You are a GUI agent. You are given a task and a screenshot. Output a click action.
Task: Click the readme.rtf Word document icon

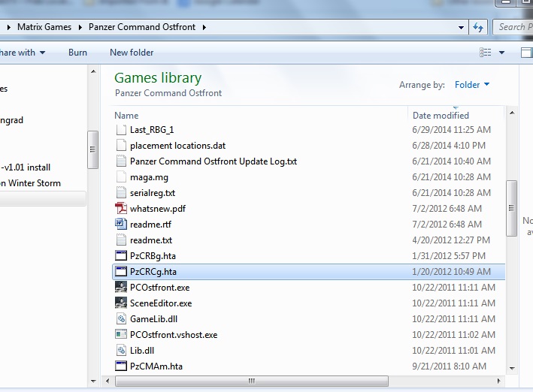click(x=121, y=224)
